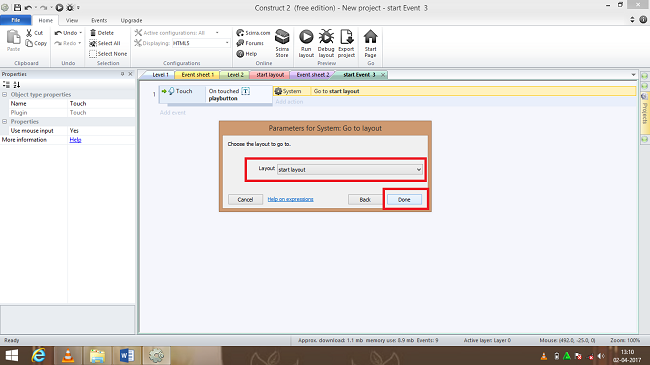Open the Level 1 layout tab

click(x=160, y=75)
